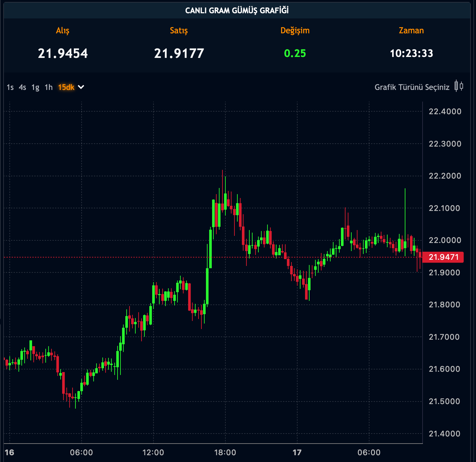The width and height of the screenshot is (476, 462).
Task: Switch to the 4s timeframe
Action: click(22, 87)
